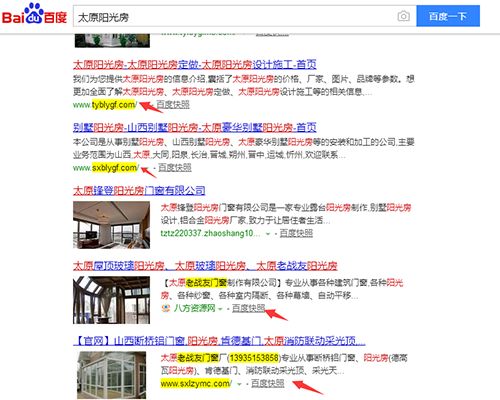Click tztz220337.zhaoshang10 URL
Screen dimensions: 500x400
[x=210, y=233]
